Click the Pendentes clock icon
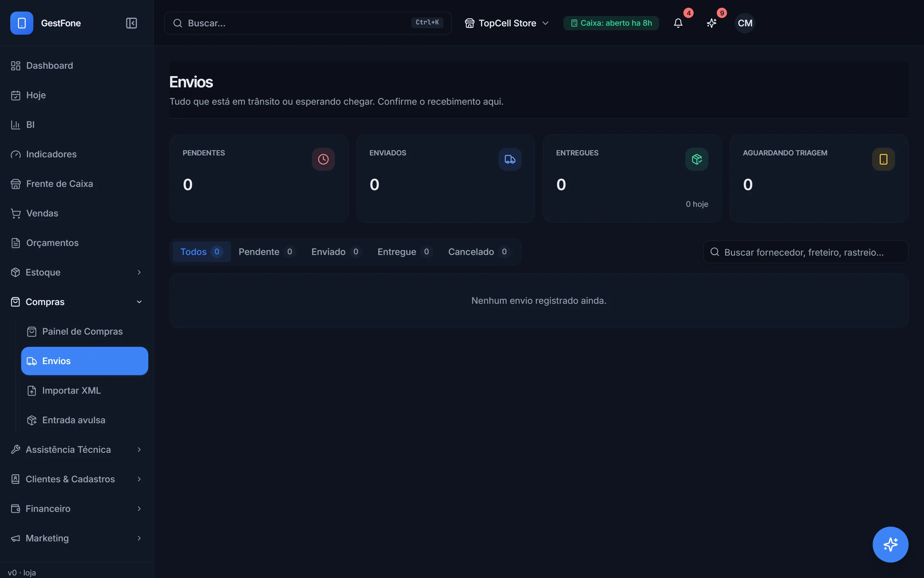Screen dimensions: 924x578 (323, 159)
